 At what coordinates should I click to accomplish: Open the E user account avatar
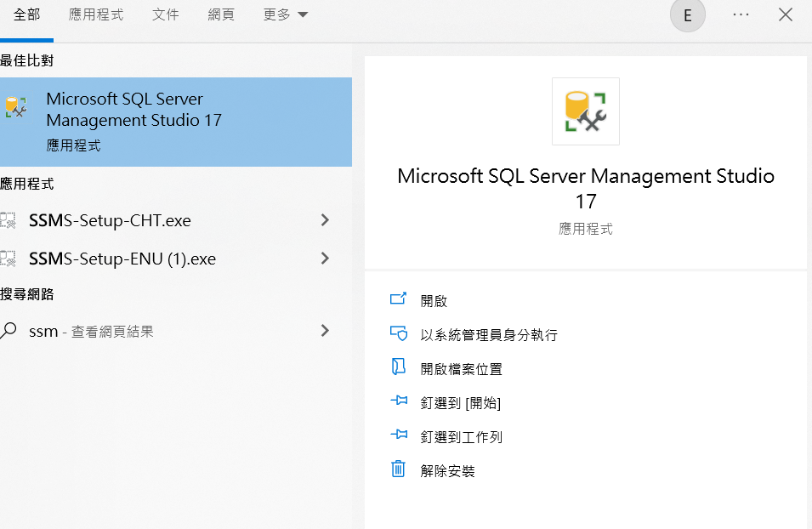coord(687,15)
